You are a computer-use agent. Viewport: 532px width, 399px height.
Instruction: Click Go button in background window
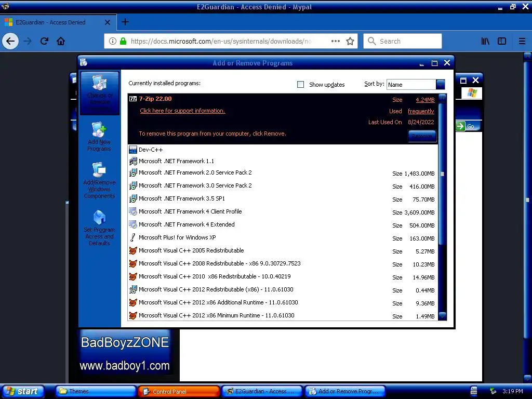[x=468, y=126]
